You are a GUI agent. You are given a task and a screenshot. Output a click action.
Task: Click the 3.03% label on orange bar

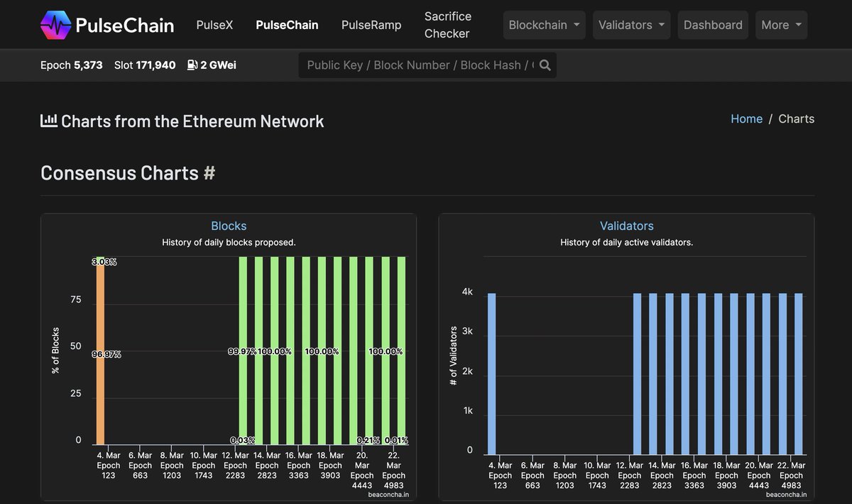[x=104, y=262]
